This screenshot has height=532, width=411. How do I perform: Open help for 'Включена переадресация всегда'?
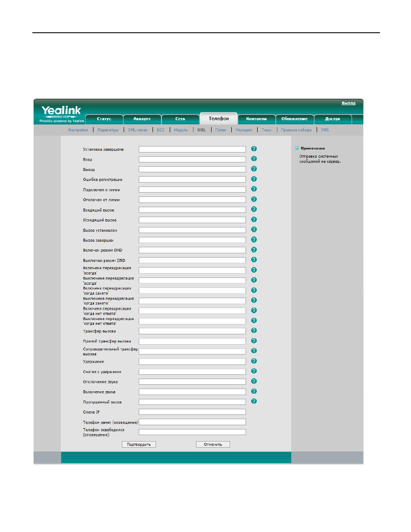click(254, 270)
